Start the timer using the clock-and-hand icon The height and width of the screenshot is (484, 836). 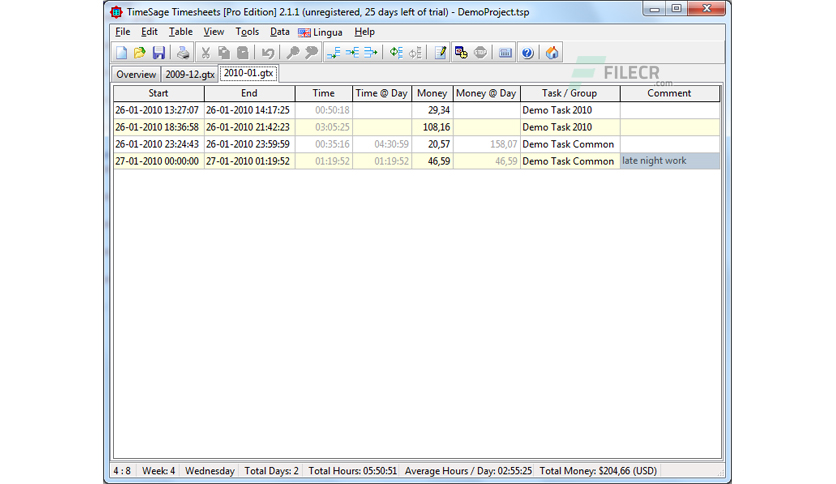click(461, 52)
